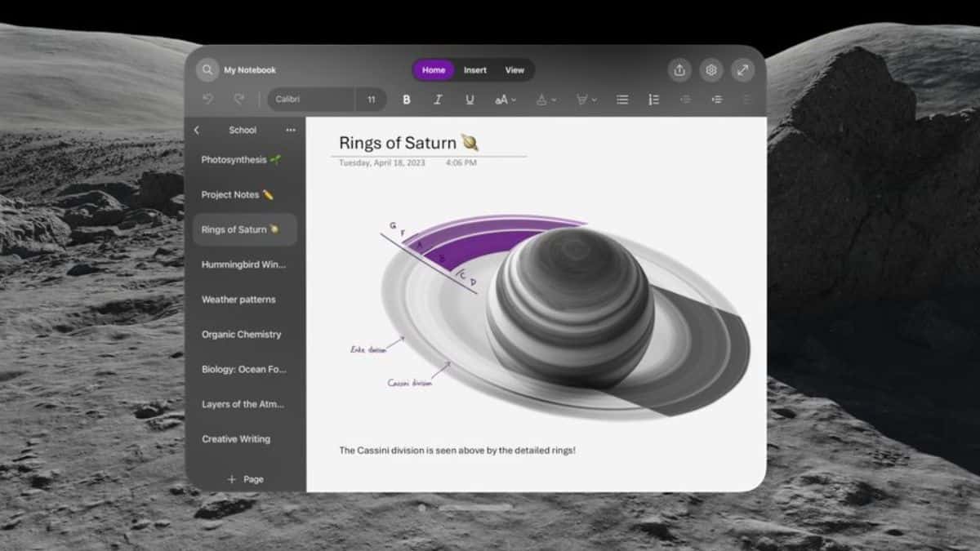Viewport: 980px width, 551px height.
Task: Click the search magnifier icon
Action: point(207,70)
